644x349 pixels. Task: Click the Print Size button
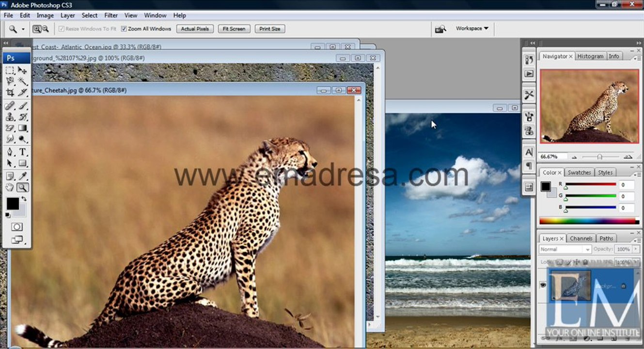coord(270,29)
